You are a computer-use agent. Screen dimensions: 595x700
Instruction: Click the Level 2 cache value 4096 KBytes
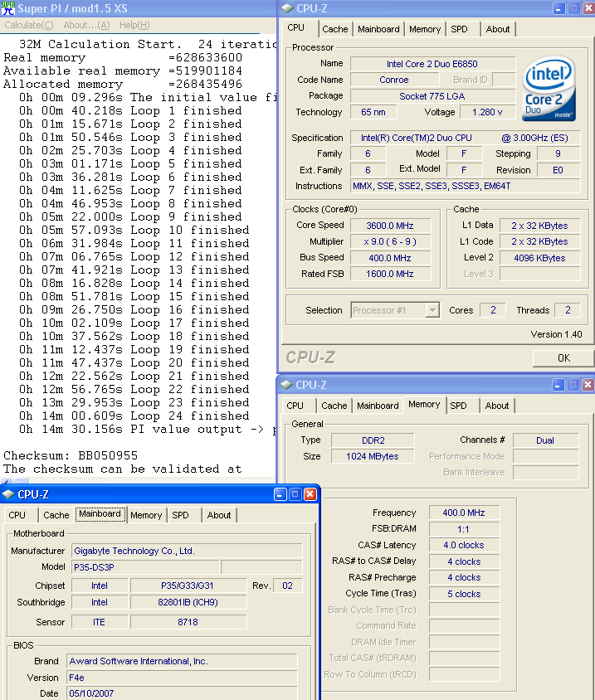point(539,258)
